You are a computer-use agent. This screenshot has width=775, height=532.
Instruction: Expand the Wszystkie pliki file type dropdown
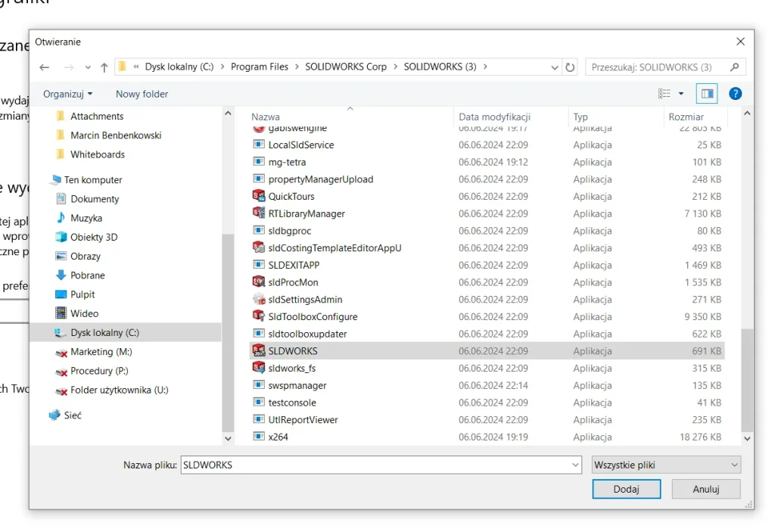pyautogui.click(x=666, y=465)
